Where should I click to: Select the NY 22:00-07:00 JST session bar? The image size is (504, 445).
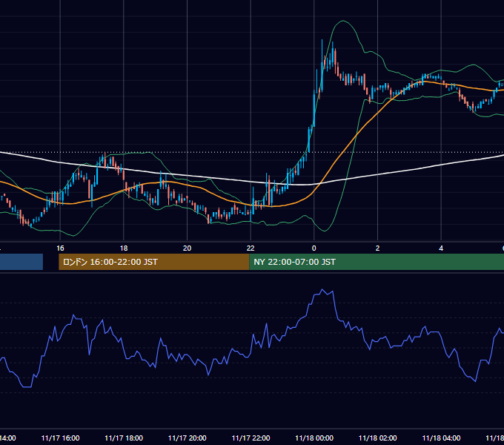coord(377,262)
